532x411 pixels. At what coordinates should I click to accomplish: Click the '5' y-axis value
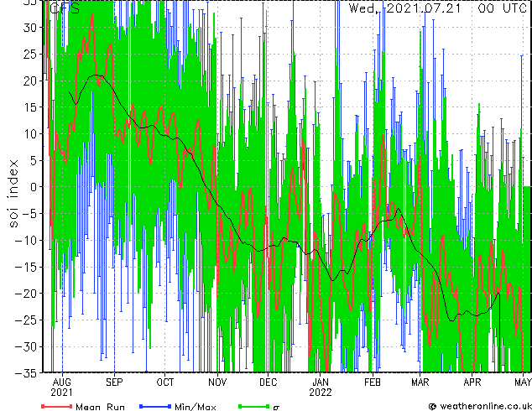[34, 160]
